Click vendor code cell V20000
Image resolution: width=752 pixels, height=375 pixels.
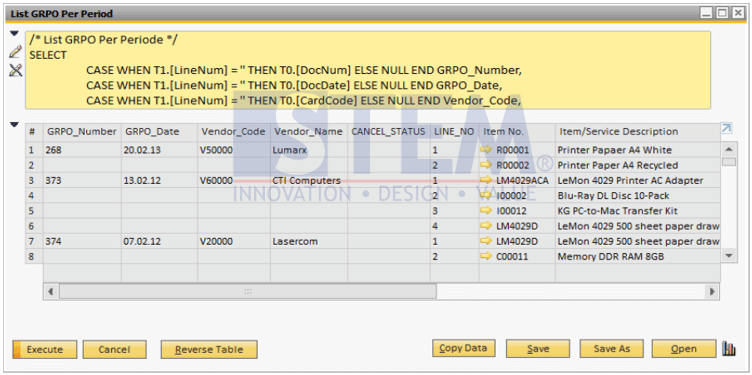pyautogui.click(x=234, y=242)
